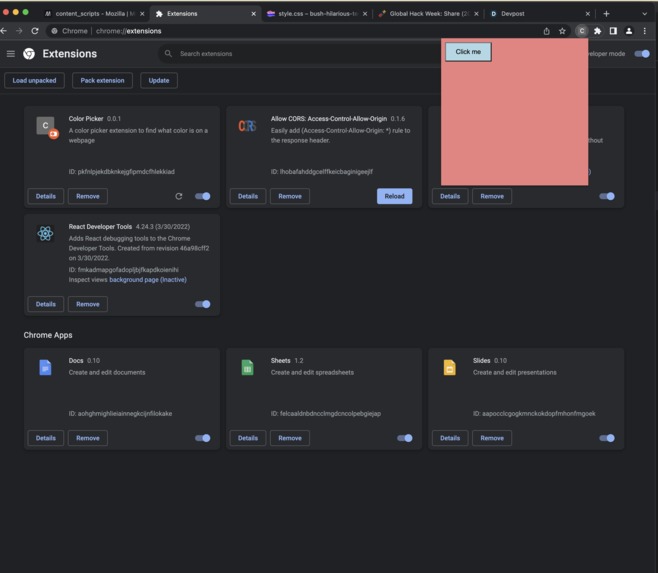Remove the Docs app
Image resolution: width=658 pixels, height=573 pixels.
[88, 438]
